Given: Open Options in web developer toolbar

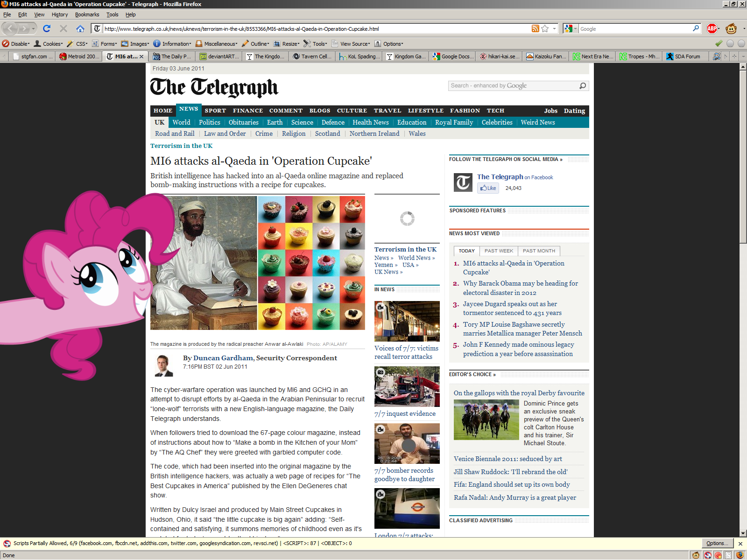Looking at the screenshot, I should pyautogui.click(x=389, y=43).
